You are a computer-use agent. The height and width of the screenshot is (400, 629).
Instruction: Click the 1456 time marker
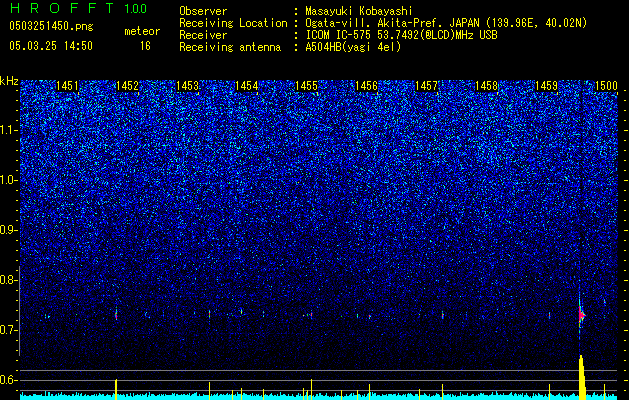366,86
